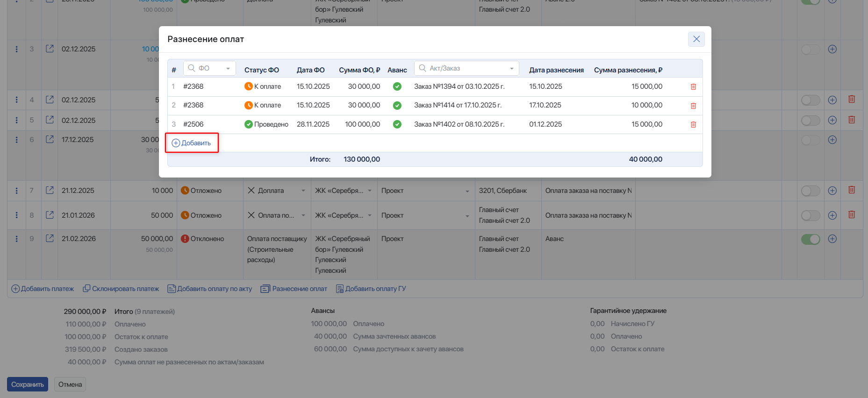This screenshot has width=868, height=398.
Task: Close the Разнесение оплат dialog
Action: pos(696,39)
